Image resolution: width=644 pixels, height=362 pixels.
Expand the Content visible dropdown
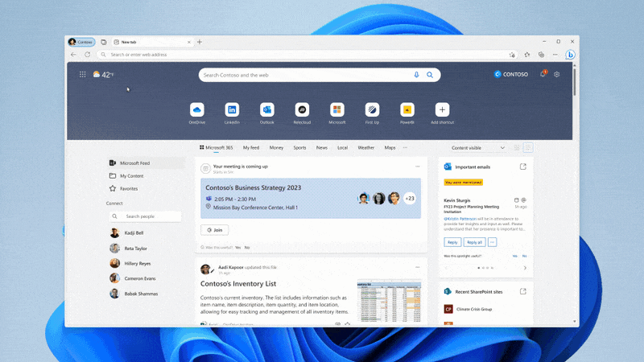tap(478, 148)
